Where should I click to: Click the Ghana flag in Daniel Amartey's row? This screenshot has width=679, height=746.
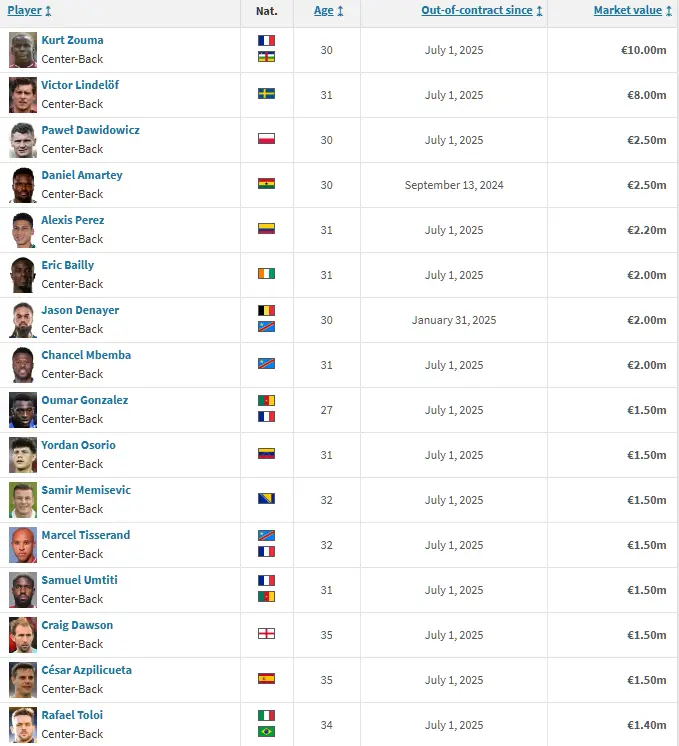click(x=266, y=184)
